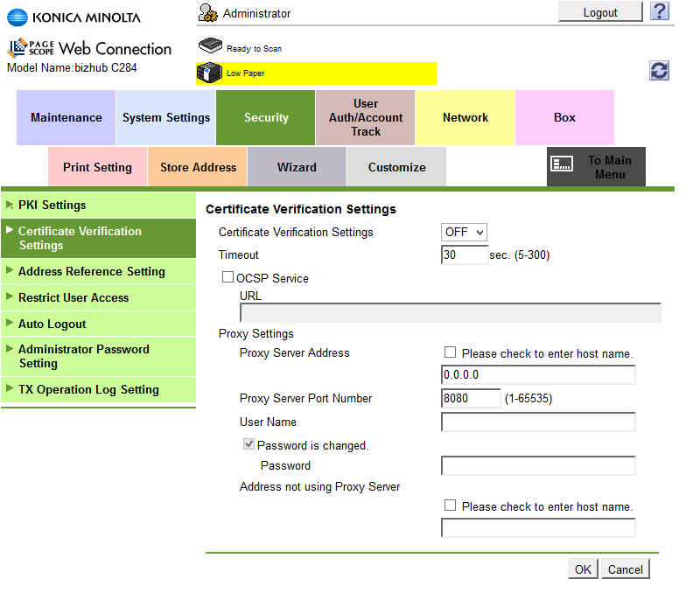Switch to the Network tab
This screenshot has width=700, height=593.
[465, 117]
